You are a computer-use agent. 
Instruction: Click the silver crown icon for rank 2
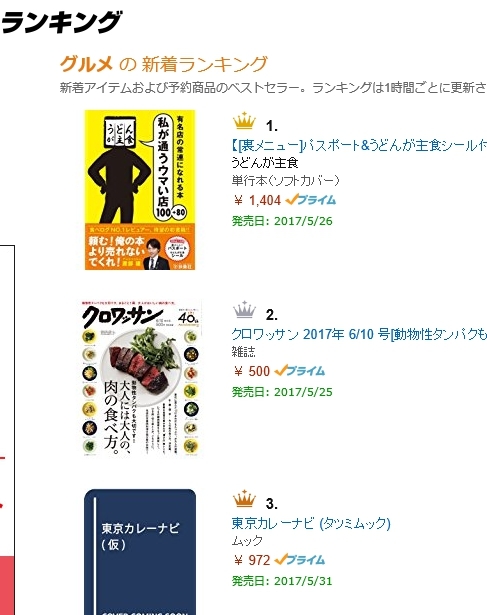pos(244,309)
